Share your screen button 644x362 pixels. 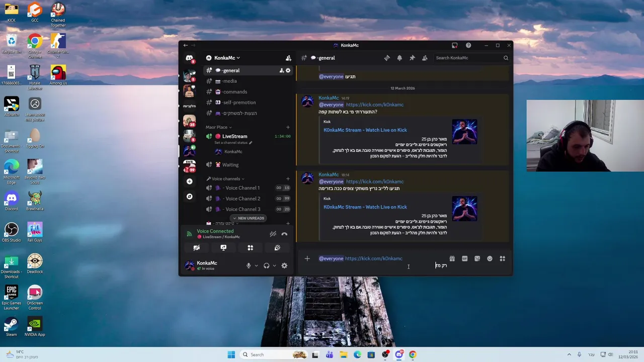point(223,248)
